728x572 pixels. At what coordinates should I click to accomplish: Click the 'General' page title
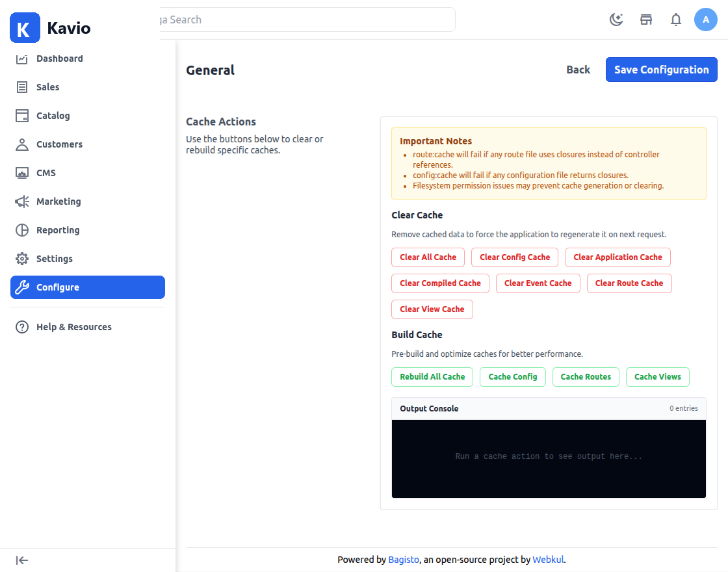[211, 70]
